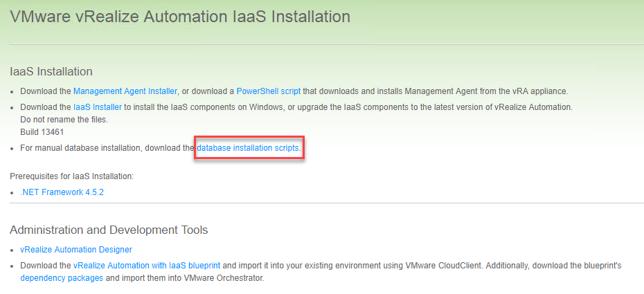Download the PowerShell script link
Viewport: 644px width, 294px height.
(268, 91)
